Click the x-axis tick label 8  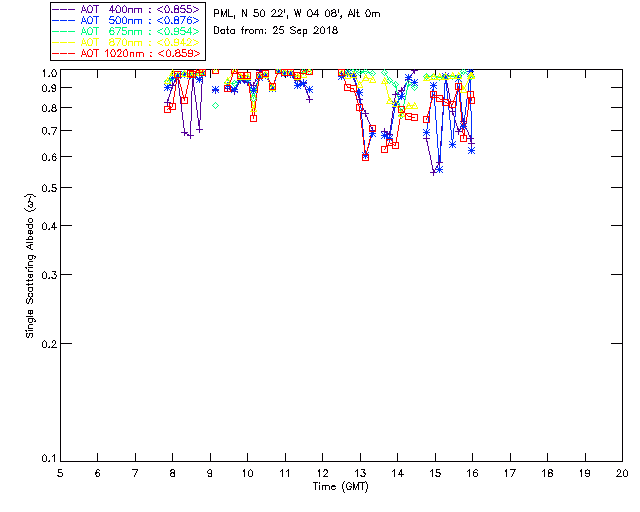(172, 472)
